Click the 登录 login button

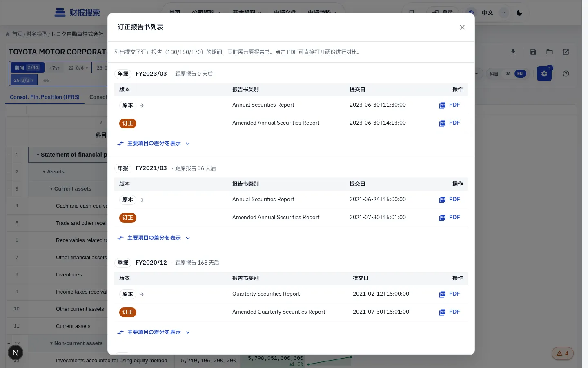pos(442,13)
